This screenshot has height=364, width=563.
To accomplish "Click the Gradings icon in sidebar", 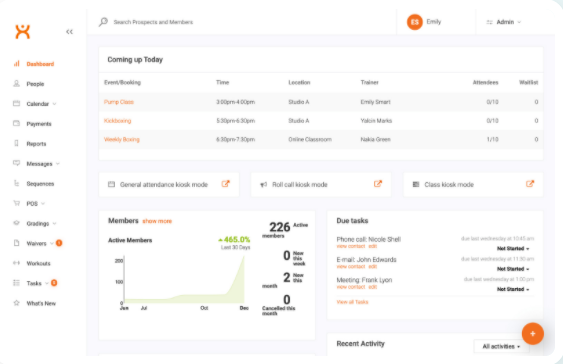I will [x=17, y=223].
